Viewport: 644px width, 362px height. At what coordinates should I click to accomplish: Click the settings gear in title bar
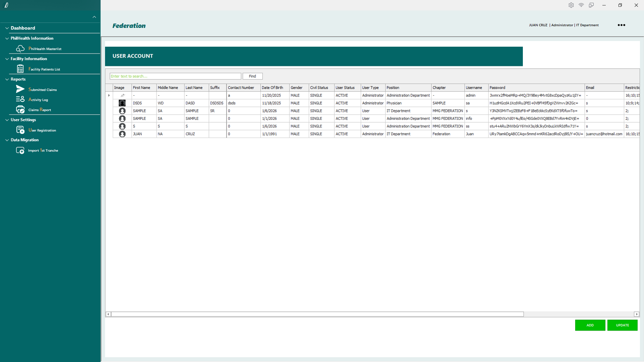(571, 5)
